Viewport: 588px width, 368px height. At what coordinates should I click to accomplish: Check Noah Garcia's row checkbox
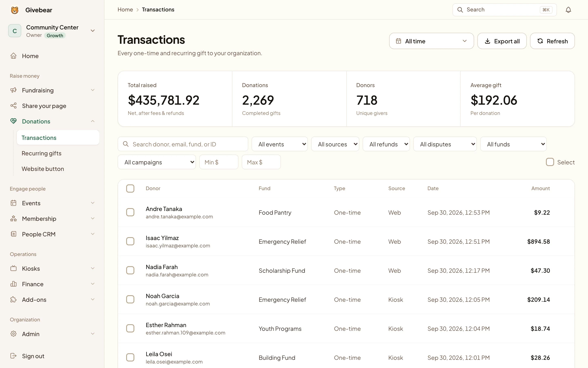click(130, 299)
